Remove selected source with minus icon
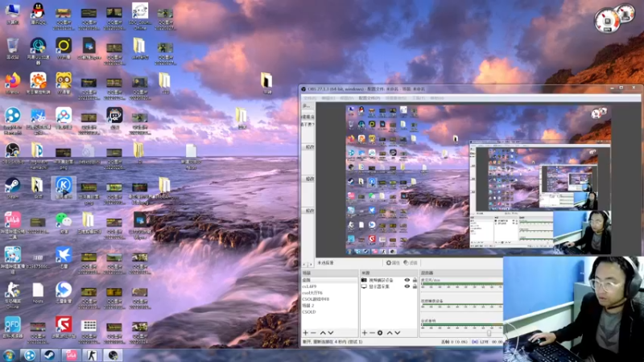The height and width of the screenshot is (362, 644). (x=372, y=333)
